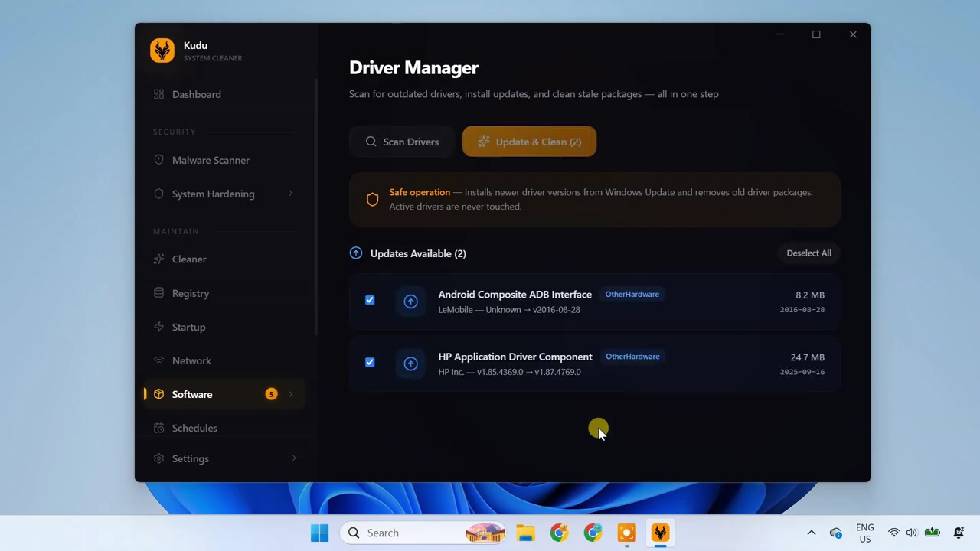Click LeMobile — Unknown → v2016-08-28 text
Viewport: 980px width, 551px height.
(x=509, y=310)
